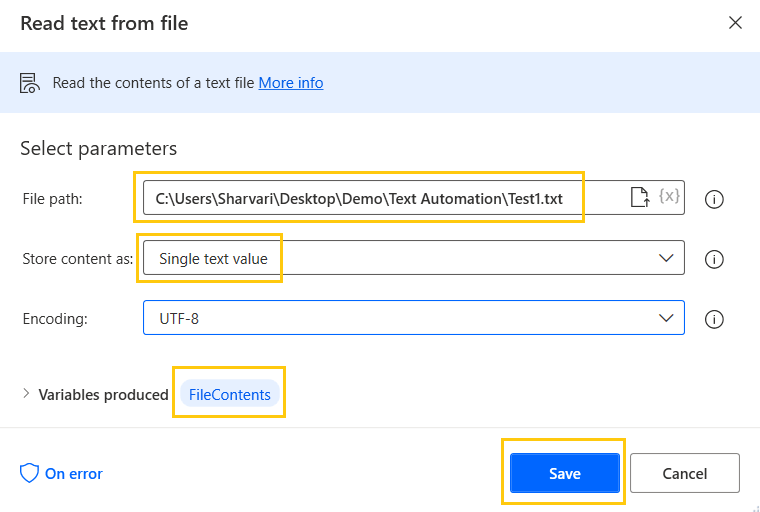Open the Store content as dropdown
Screen dimensions: 760x512
pyautogui.click(x=413, y=258)
